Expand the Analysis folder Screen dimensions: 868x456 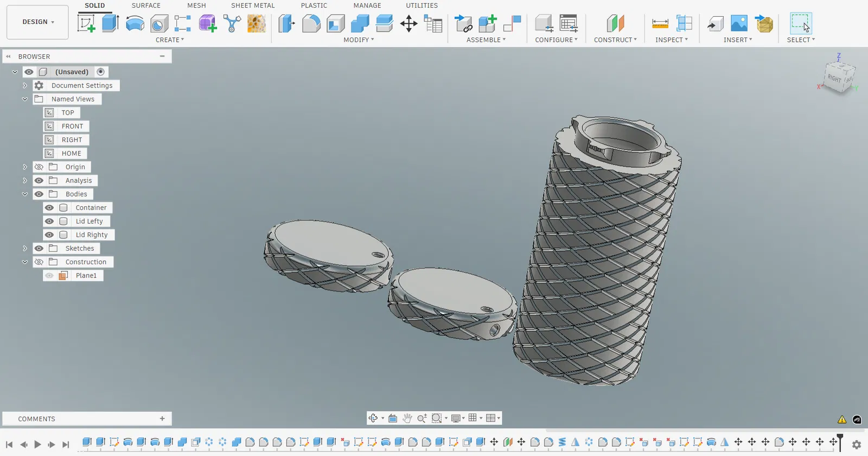pyautogui.click(x=25, y=181)
